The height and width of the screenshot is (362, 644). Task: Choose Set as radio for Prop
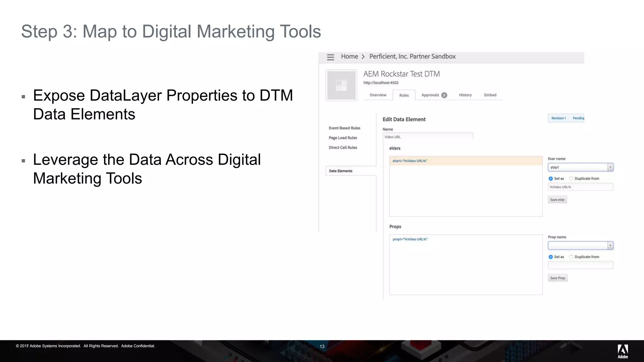click(x=551, y=257)
